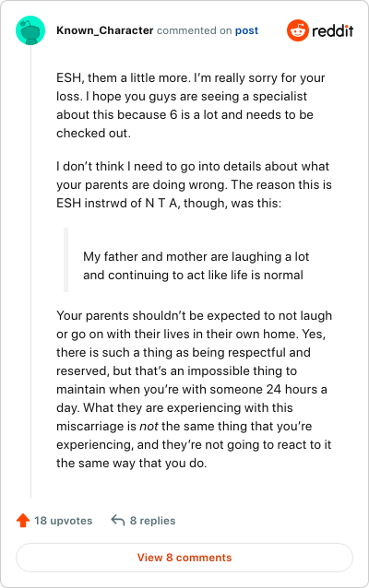Open the Known_Character username profile link
Screen dimensions: 369x588
point(105,30)
